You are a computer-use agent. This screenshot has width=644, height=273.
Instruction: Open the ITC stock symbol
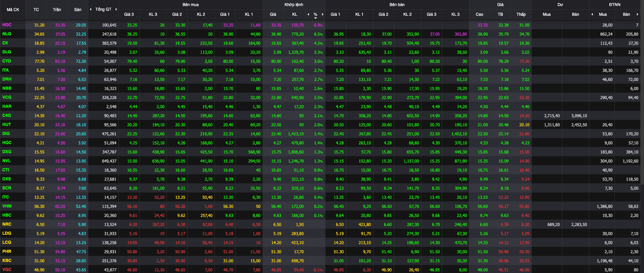pyautogui.click(x=6, y=197)
